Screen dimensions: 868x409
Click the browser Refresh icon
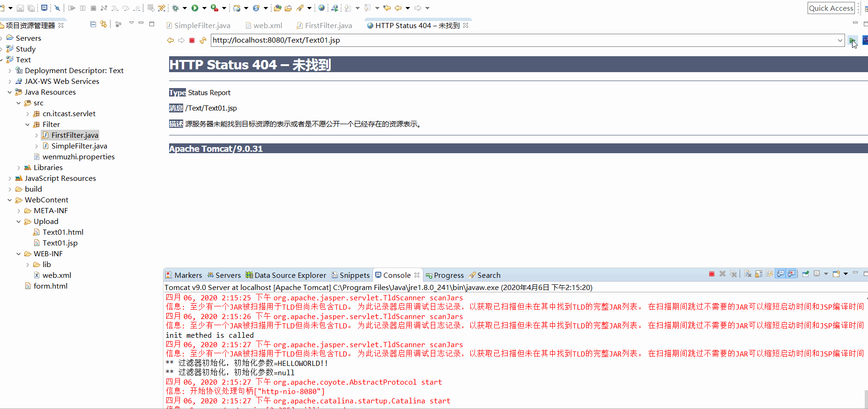203,40
